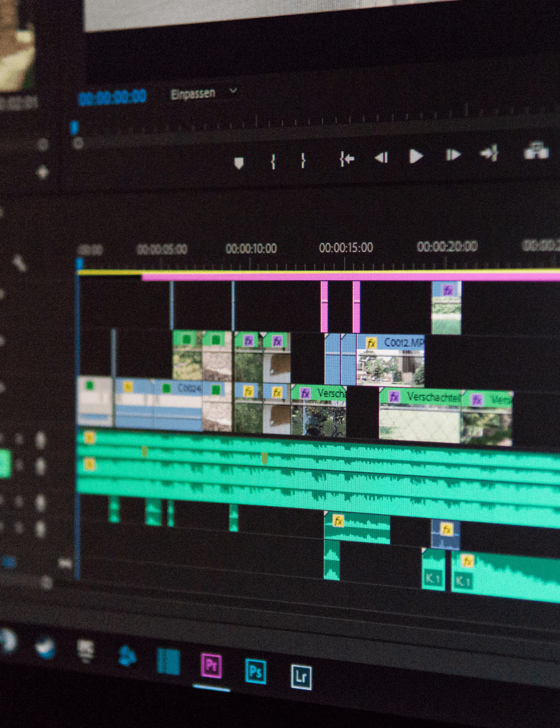Click the Play button in the program monitor
560x728 pixels.
(x=416, y=156)
